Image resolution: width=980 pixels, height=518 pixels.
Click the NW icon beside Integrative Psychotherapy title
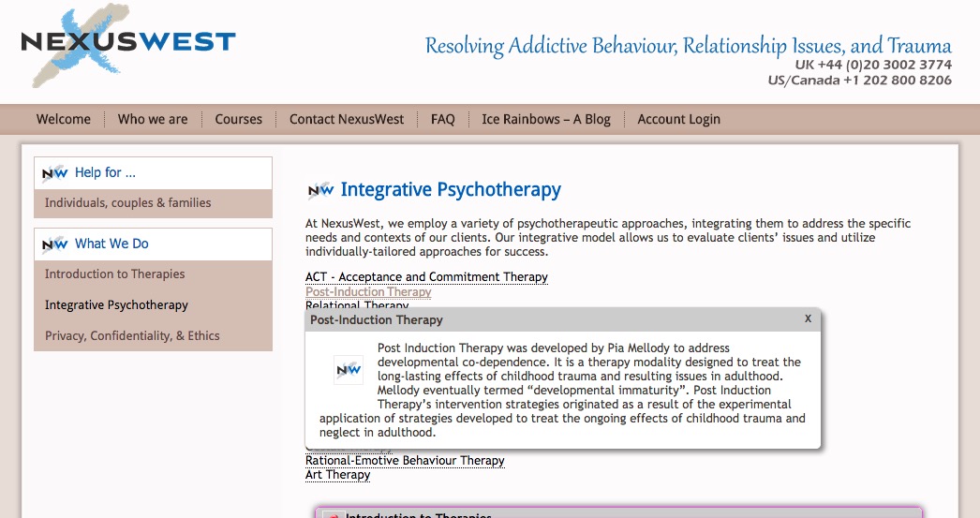[320, 190]
